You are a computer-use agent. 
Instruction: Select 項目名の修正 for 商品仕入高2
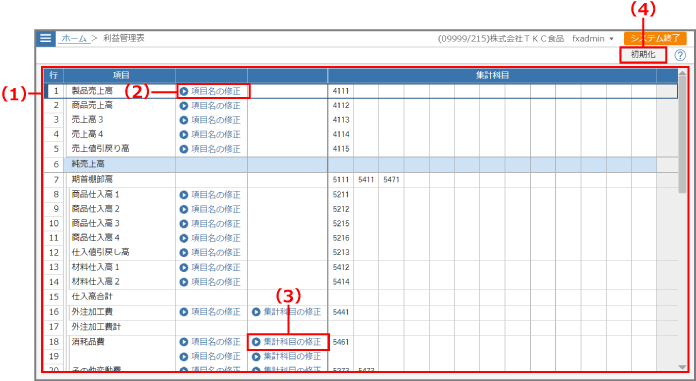tap(210, 209)
